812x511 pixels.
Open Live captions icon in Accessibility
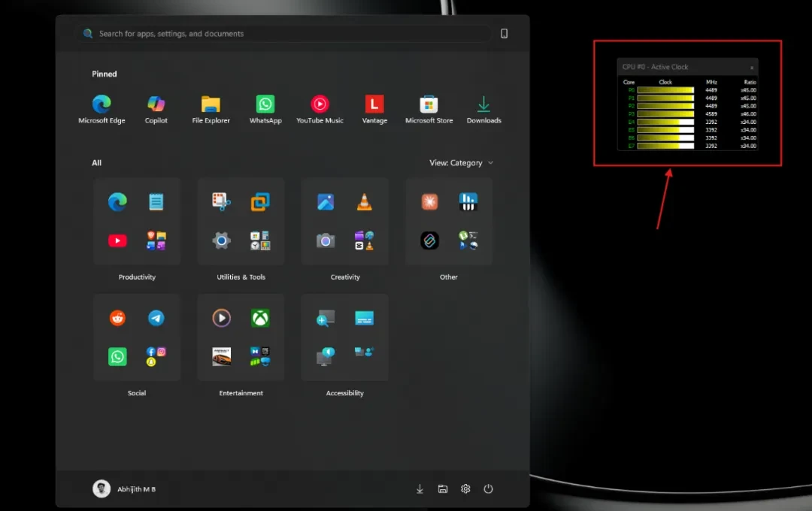[364, 318]
